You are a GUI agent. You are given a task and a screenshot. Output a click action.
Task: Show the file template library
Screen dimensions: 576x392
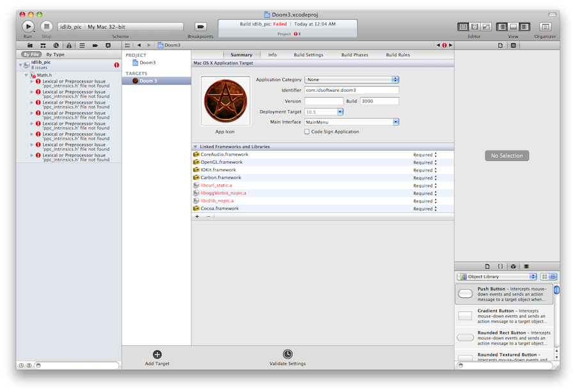487,267
